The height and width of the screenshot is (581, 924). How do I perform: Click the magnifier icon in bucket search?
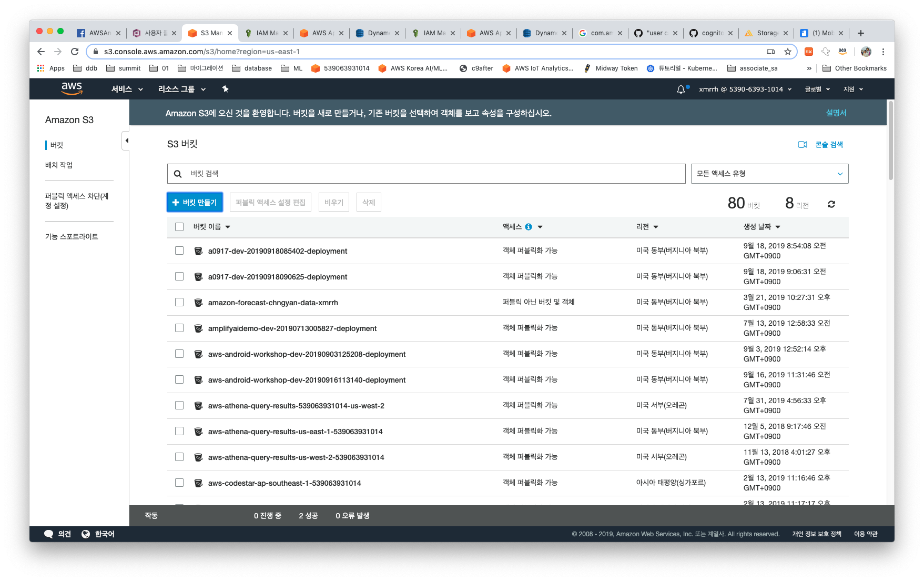coord(178,174)
